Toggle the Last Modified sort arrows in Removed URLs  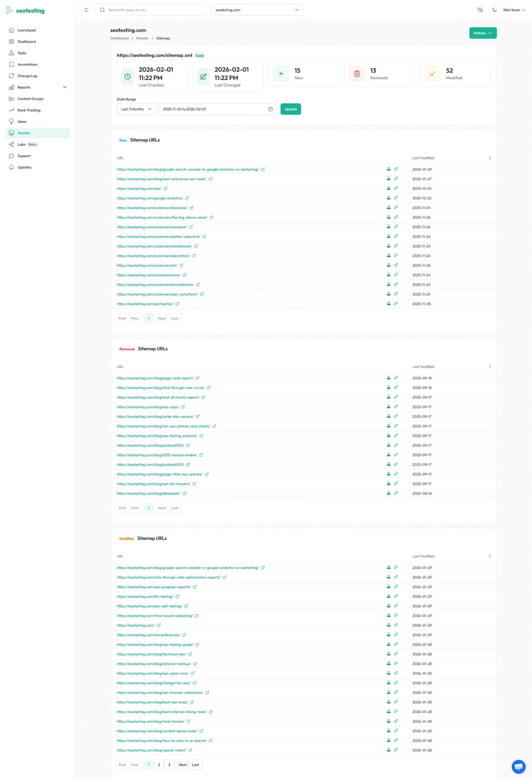490,366
